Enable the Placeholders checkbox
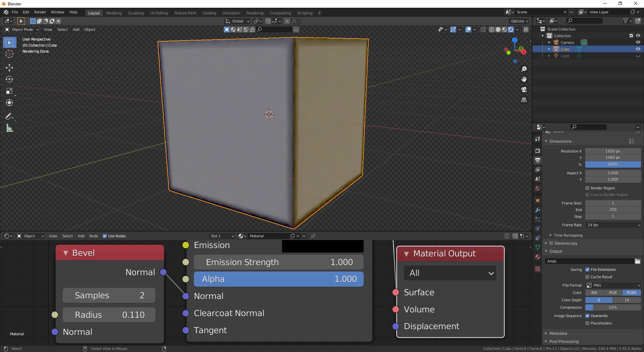This screenshot has width=644, height=352. (587, 323)
